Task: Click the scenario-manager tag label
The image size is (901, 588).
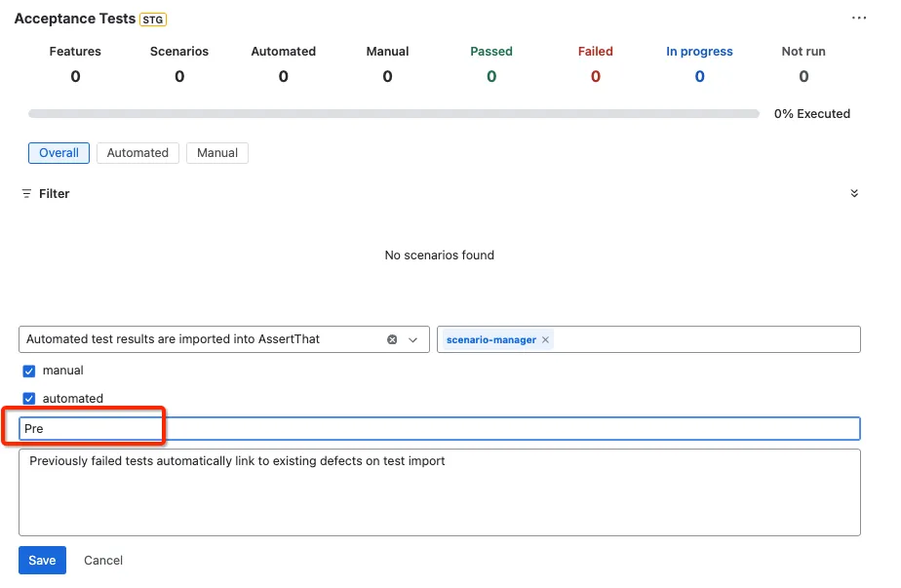Action: 491,339
